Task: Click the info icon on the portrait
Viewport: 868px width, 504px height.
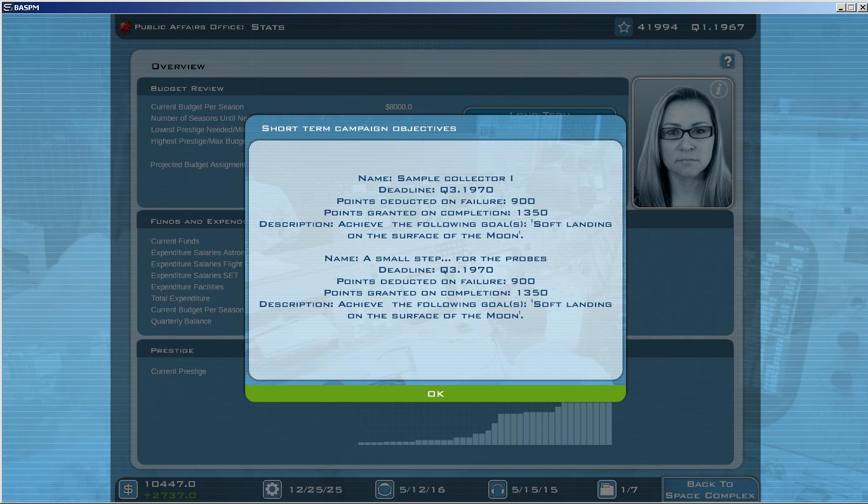Action: tap(719, 90)
